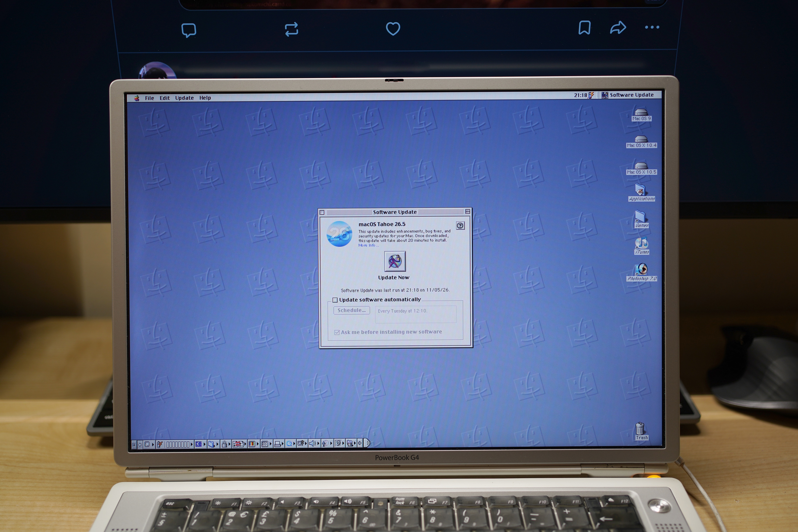Open the Edit menu
Image resolution: width=798 pixels, height=532 pixels.
tap(165, 98)
